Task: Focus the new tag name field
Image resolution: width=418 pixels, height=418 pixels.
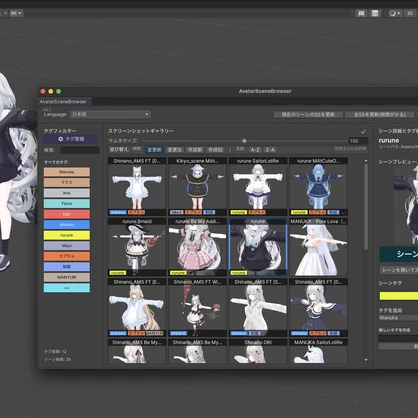Action: pos(398,339)
